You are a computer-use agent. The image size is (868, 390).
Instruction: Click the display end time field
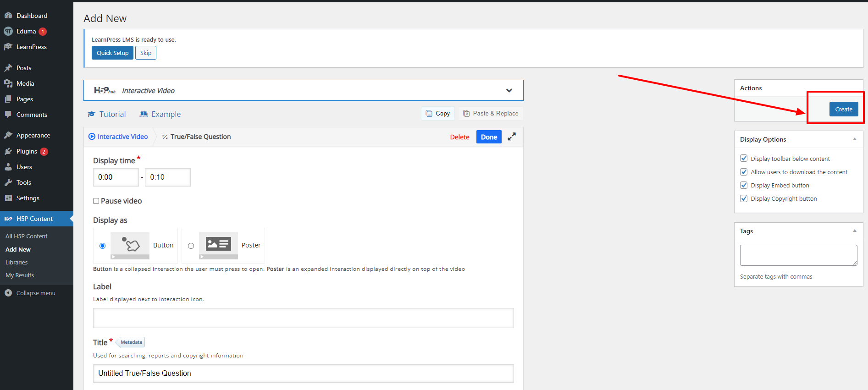(x=168, y=177)
